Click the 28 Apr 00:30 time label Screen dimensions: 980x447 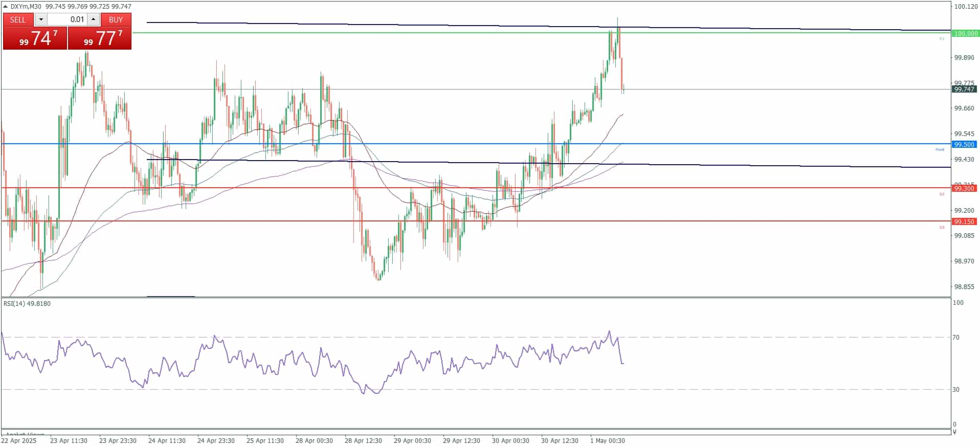pyautogui.click(x=314, y=441)
